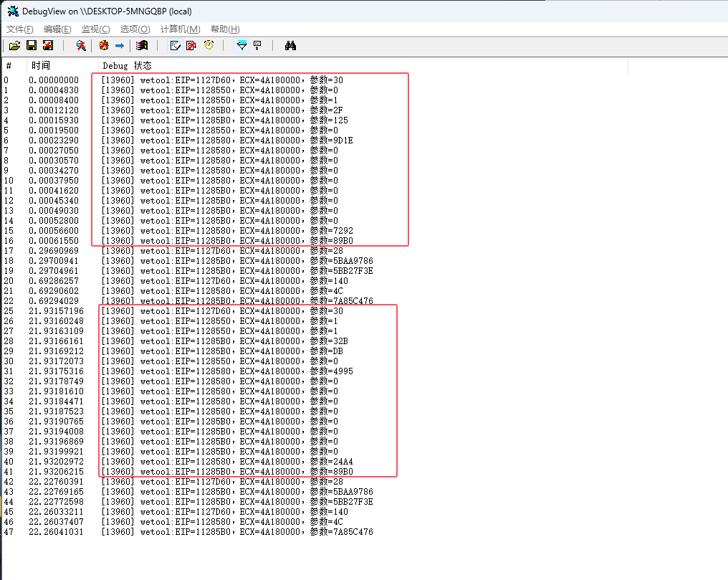Click the Find binoculars icon
Image resolution: width=728 pixels, height=580 pixels.
tap(291, 45)
